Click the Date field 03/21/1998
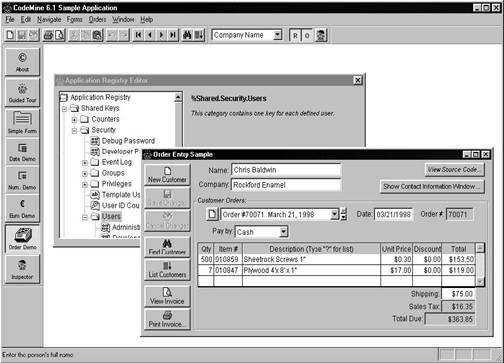This screenshot has width=504, height=363. tap(393, 214)
